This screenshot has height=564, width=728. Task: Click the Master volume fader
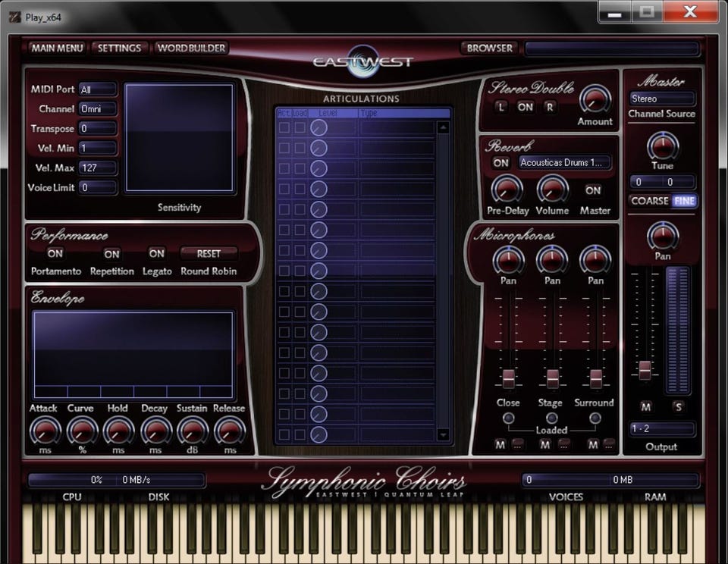point(645,370)
